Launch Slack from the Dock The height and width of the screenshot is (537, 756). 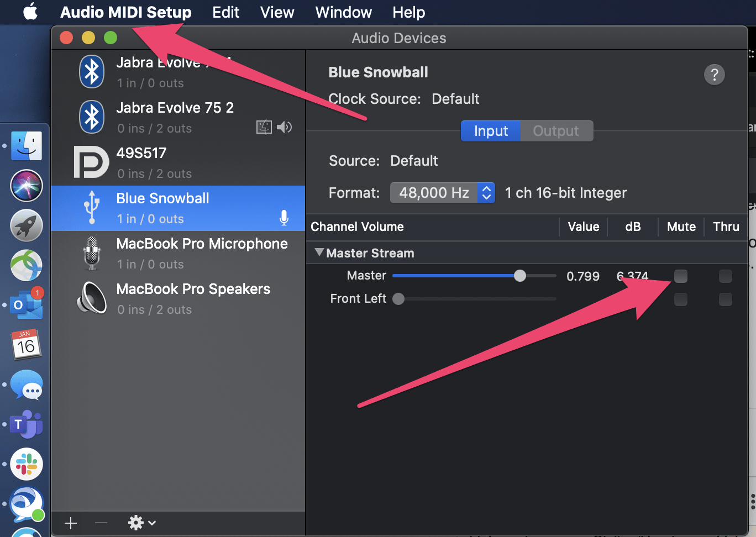coord(25,464)
